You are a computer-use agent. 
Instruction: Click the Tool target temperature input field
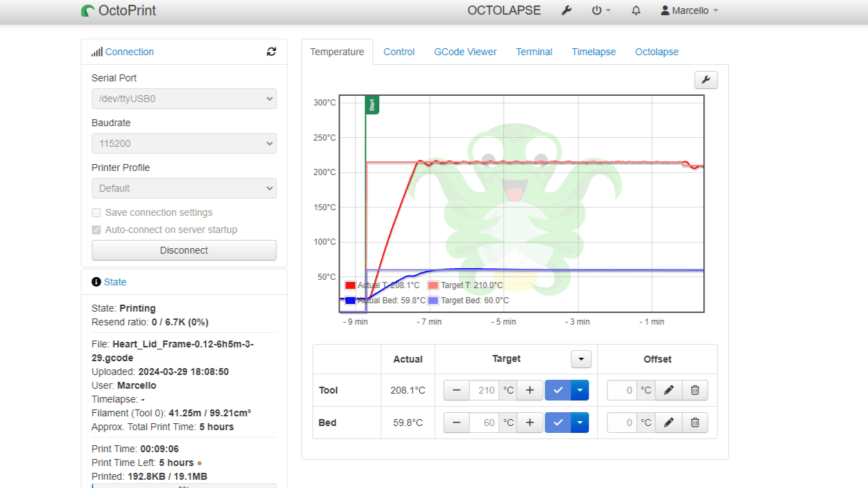(x=485, y=389)
